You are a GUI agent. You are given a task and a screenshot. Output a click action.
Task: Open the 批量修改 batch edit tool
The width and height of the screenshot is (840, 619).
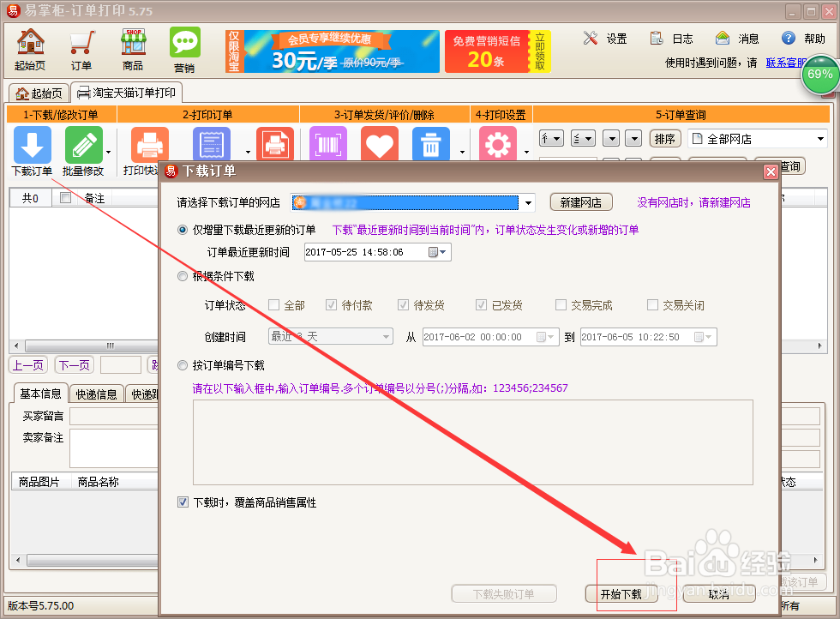(83, 146)
